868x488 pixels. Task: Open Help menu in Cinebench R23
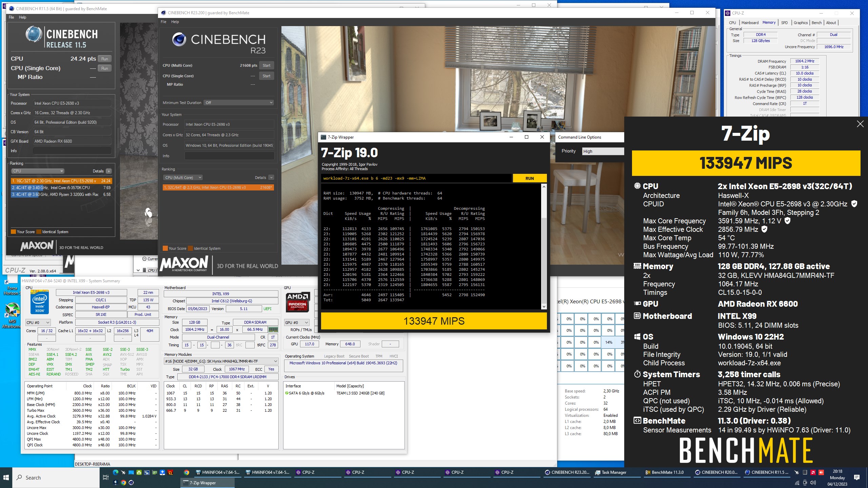tap(175, 22)
